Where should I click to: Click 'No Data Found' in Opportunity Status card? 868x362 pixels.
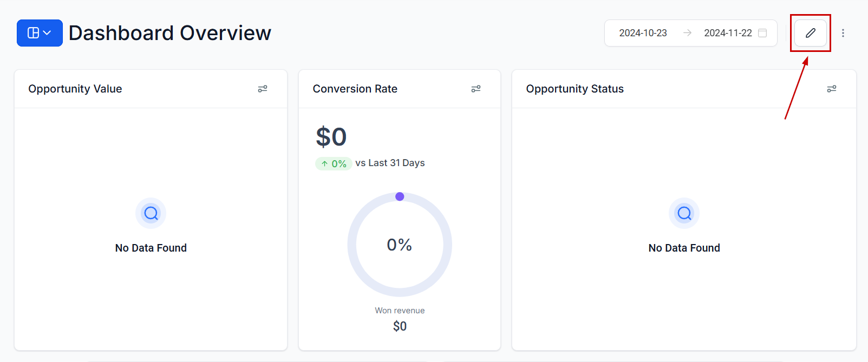684,248
